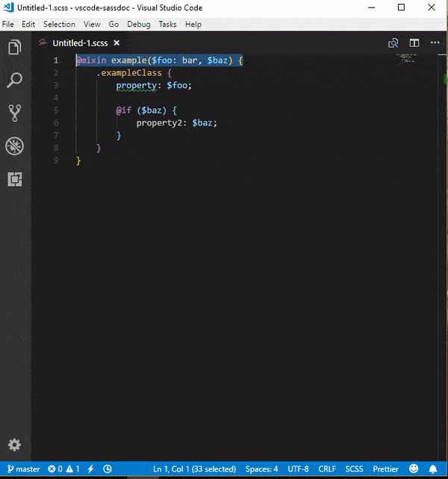Click the minimap code preview
The image size is (448, 479).
point(406,60)
